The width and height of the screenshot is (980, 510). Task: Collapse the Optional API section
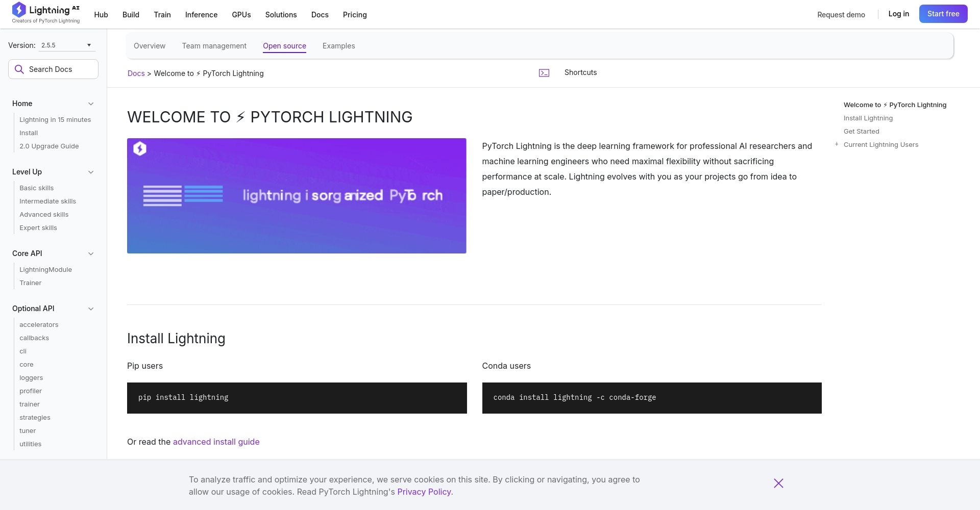click(91, 309)
